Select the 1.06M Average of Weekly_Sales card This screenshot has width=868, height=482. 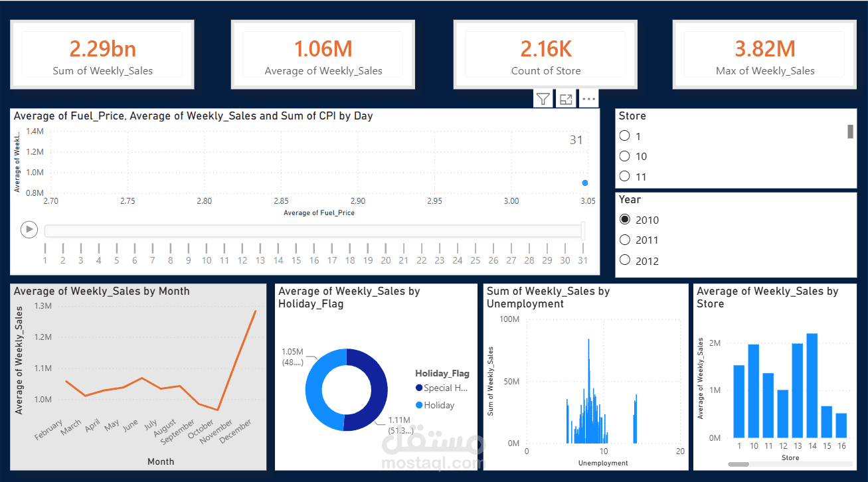323,54
